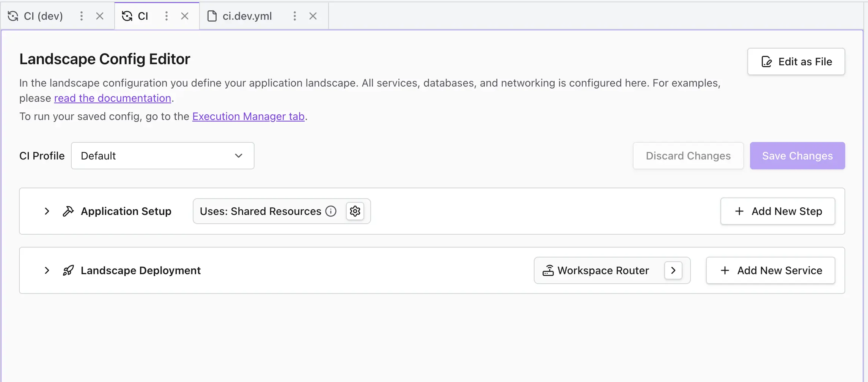Discard the pending changes
This screenshot has height=382, width=868.
[688, 156]
